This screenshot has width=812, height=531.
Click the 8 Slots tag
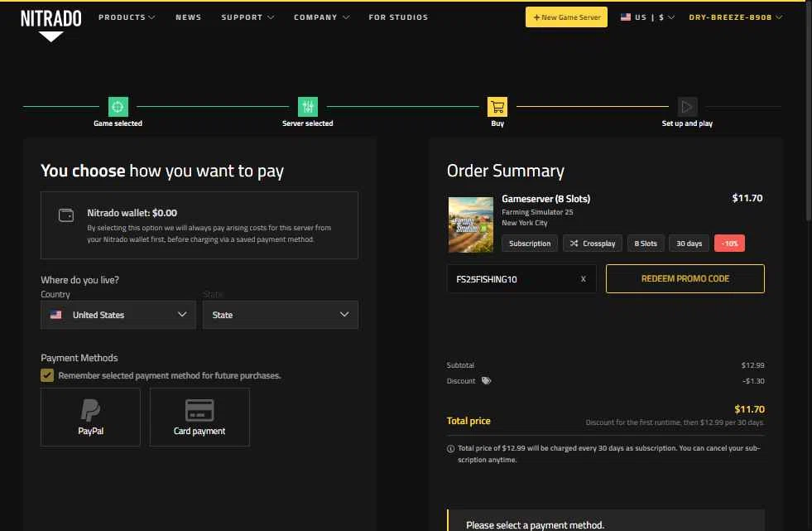[x=646, y=244]
